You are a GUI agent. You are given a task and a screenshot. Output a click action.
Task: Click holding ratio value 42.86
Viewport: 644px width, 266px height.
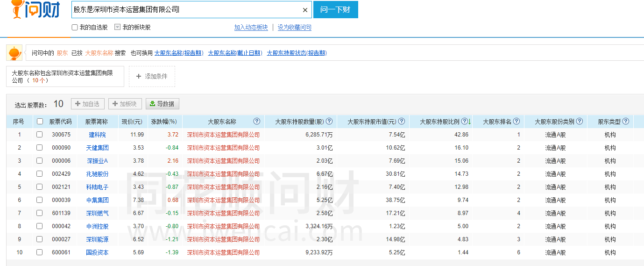(461, 135)
